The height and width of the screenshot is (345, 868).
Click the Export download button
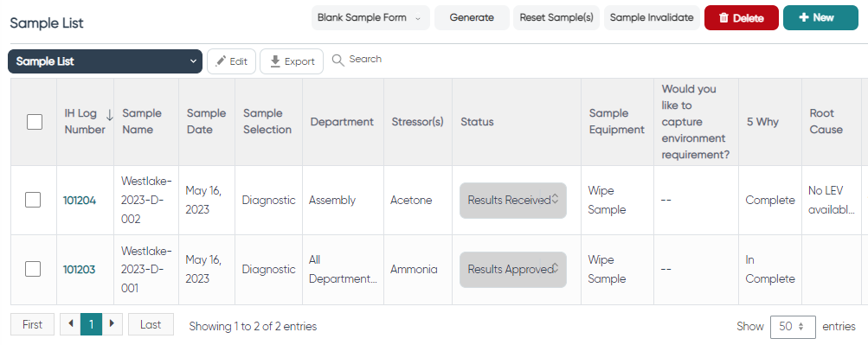(x=292, y=61)
